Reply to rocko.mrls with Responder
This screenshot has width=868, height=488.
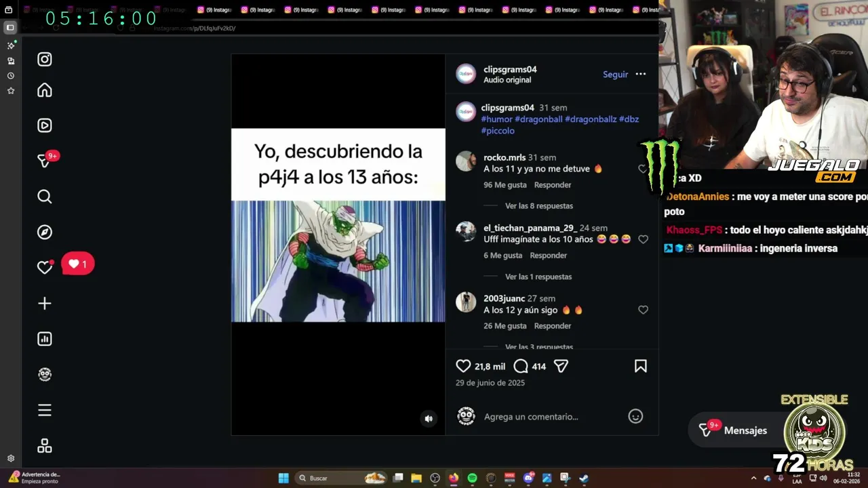tap(553, 185)
